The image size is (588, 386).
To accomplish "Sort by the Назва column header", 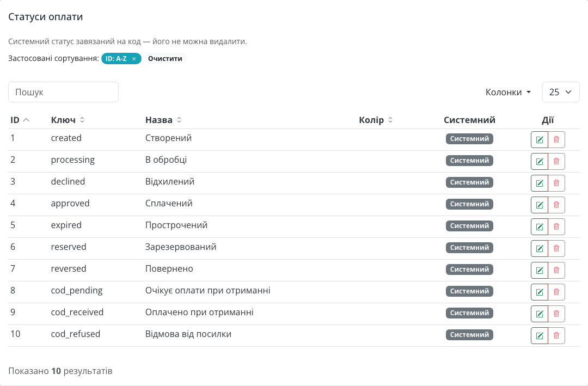I will pos(163,120).
